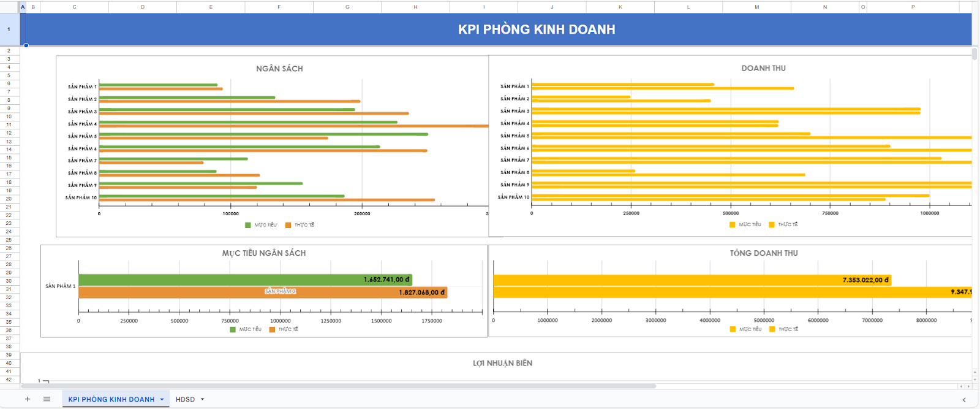Image resolution: width=980 pixels, height=409 pixels.
Task: Click the horizontal scrollbar thumb
Action: [x=338, y=386]
